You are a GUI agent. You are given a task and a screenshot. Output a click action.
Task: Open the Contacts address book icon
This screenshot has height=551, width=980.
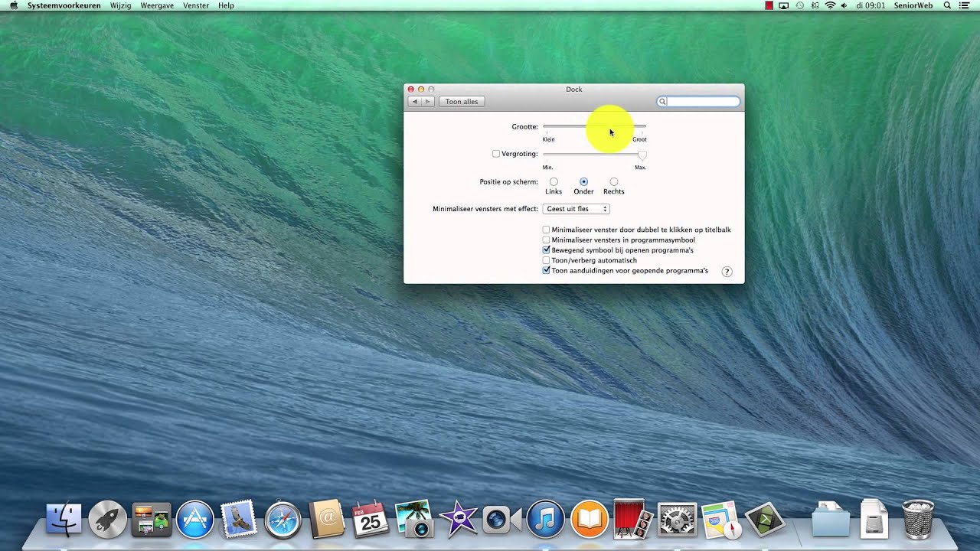click(x=327, y=520)
